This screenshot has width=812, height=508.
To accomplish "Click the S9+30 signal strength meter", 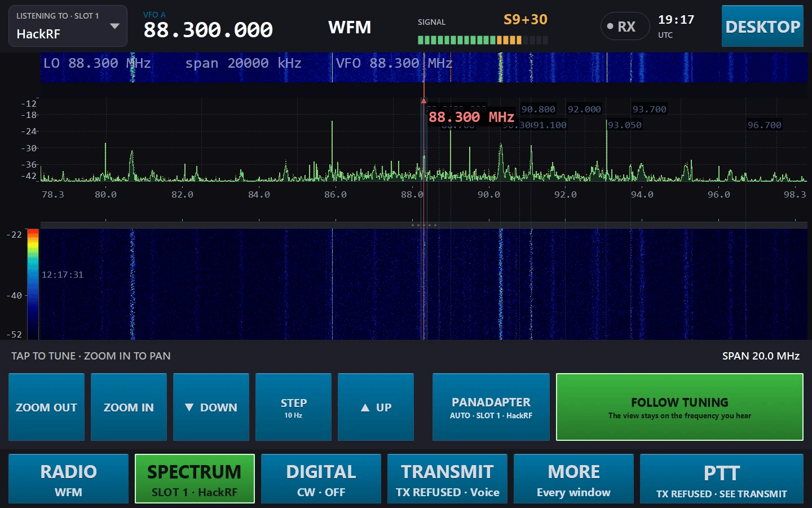I will click(483, 30).
